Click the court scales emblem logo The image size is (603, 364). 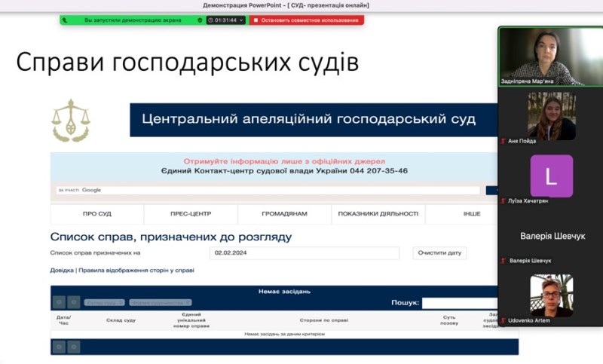click(71, 121)
